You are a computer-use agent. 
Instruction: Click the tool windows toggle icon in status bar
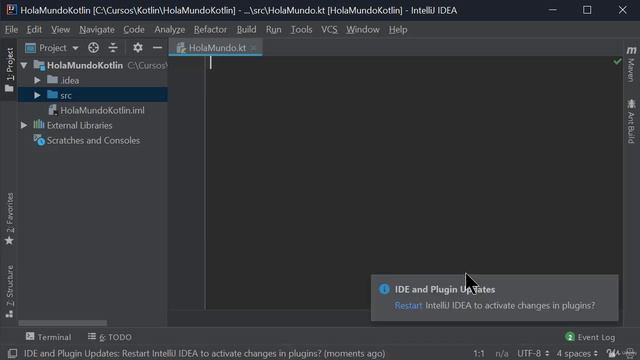point(13,353)
